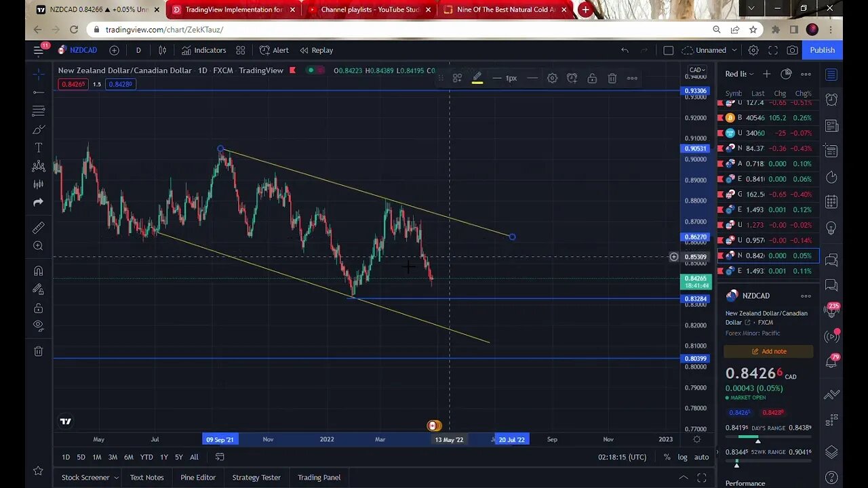The width and height of the screenshot is (868, 488).
Task: Toggle magnet mode for drawings
Action: coord(39,271)
